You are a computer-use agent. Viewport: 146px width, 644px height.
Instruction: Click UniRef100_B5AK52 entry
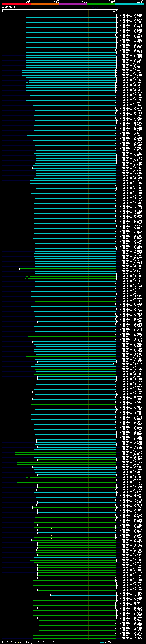coord(131,254)
